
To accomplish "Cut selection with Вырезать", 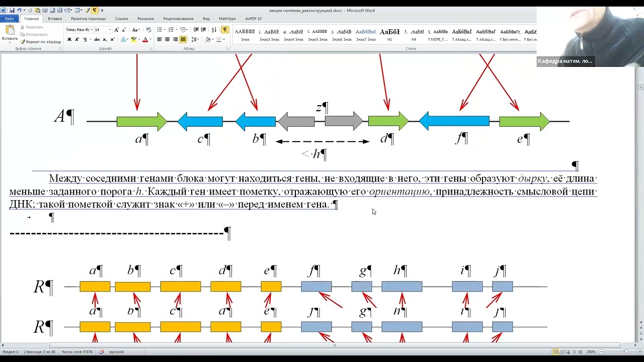I will click(x=32, y=27).
